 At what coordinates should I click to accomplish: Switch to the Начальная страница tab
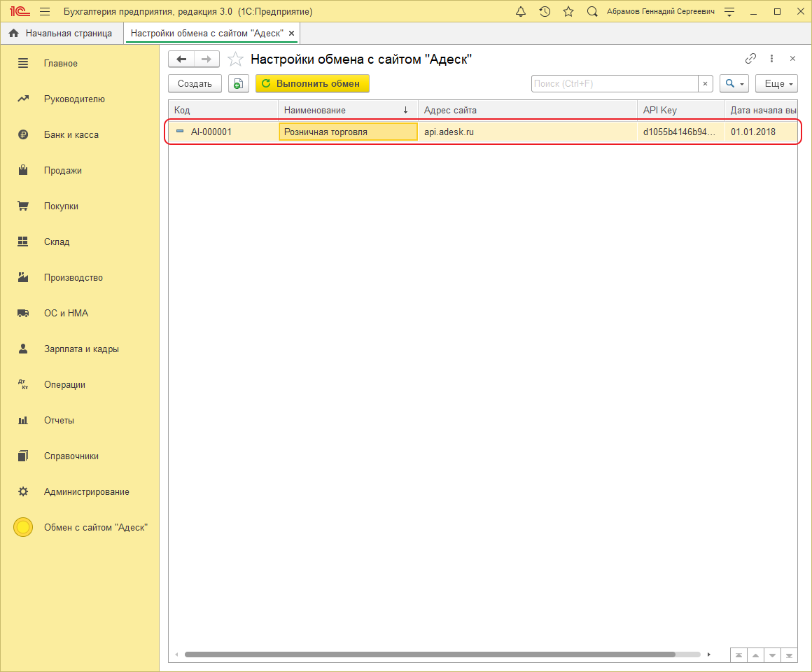click(x=62, y=33)
